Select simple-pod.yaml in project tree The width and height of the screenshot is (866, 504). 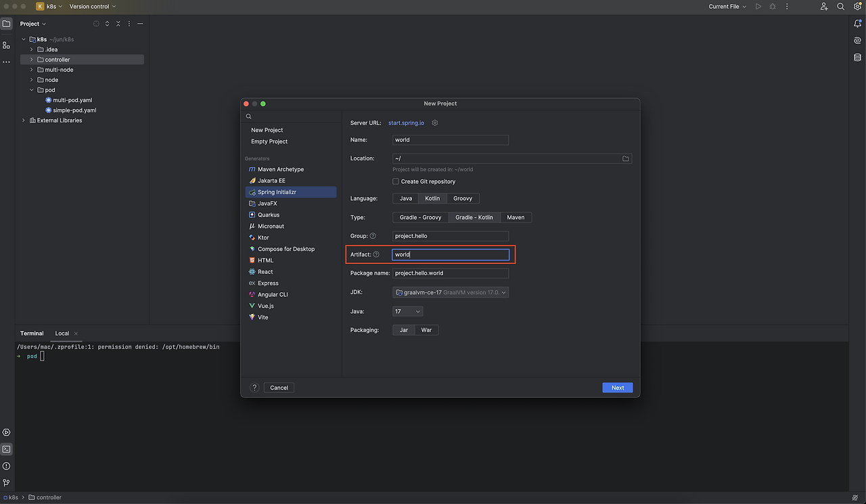74,110
